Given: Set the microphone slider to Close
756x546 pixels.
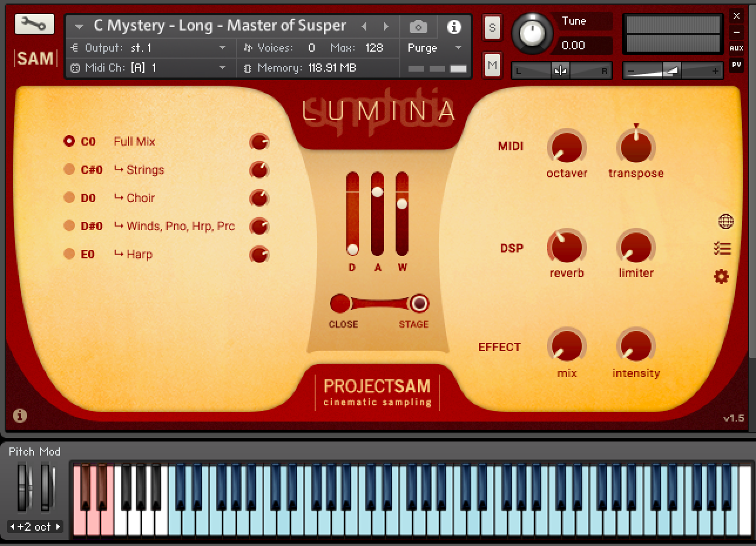Looking at the screenshot, I should click(x=340, y=304).
